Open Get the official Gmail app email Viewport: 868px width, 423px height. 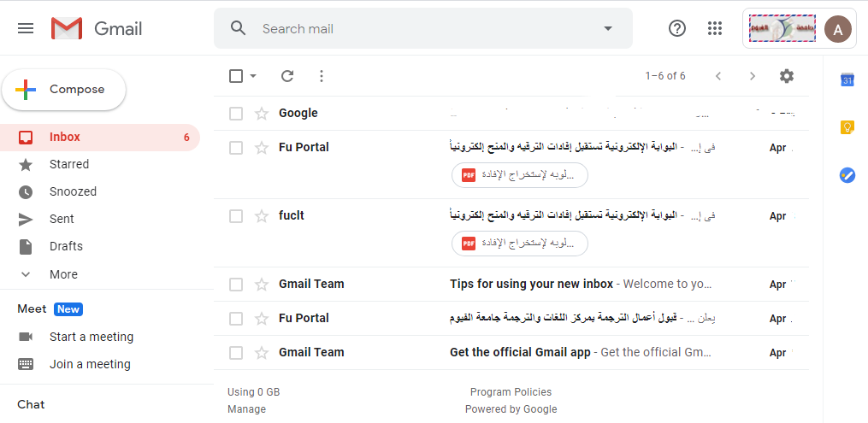click(x=511, y=353)
